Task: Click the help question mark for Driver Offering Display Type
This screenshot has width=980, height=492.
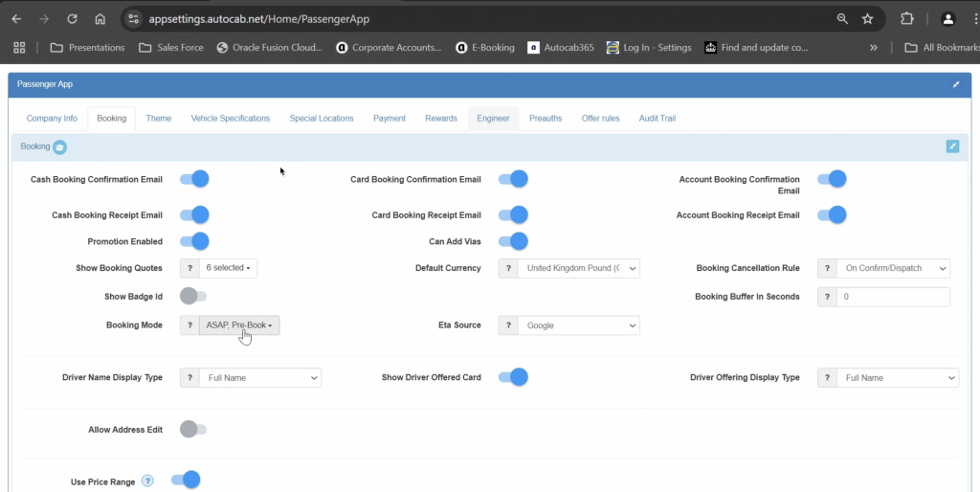Action: (827, 377)
